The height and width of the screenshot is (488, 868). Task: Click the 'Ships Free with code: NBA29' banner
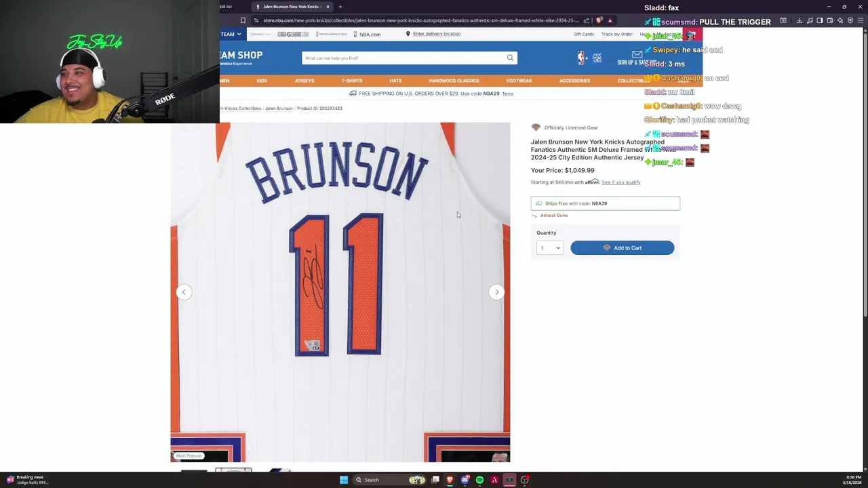605,203
